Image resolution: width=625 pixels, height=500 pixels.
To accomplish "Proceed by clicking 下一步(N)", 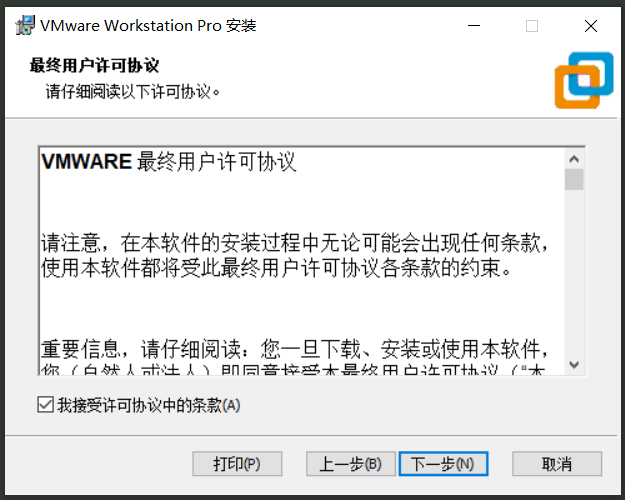I will click(443, 464).
